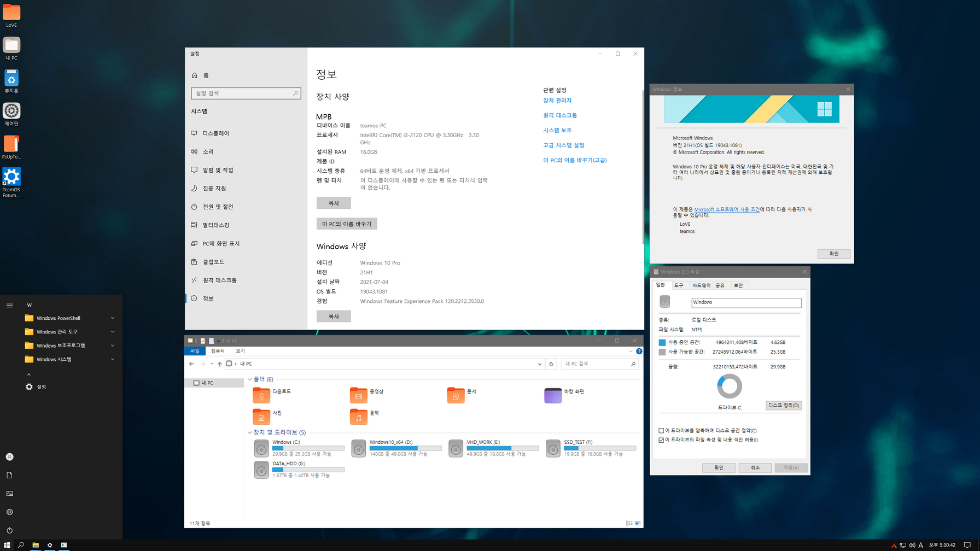Open the 고급 시스템 설정 link
This screenshot has width=980, height=551.
click(x=564, y=145)
